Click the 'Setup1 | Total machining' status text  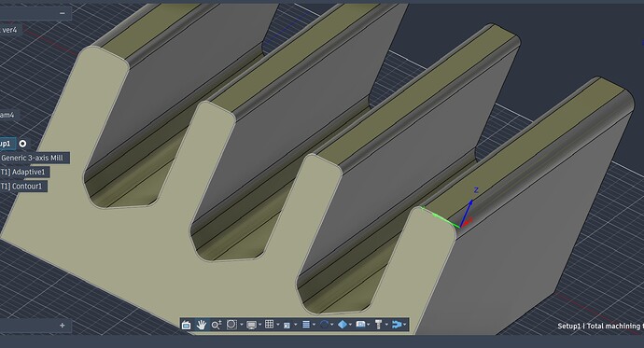coord(600,326)
